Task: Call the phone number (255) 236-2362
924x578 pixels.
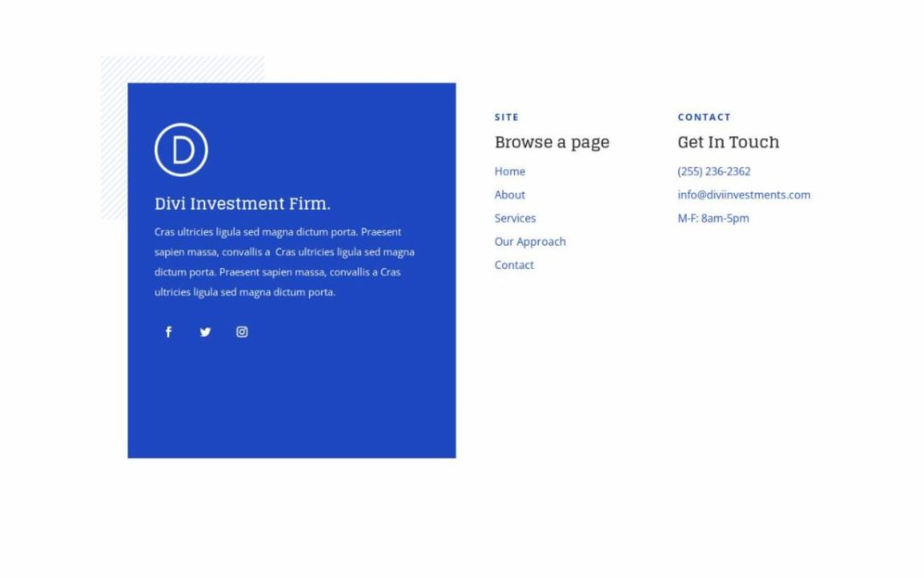Action: pos(714,171)
